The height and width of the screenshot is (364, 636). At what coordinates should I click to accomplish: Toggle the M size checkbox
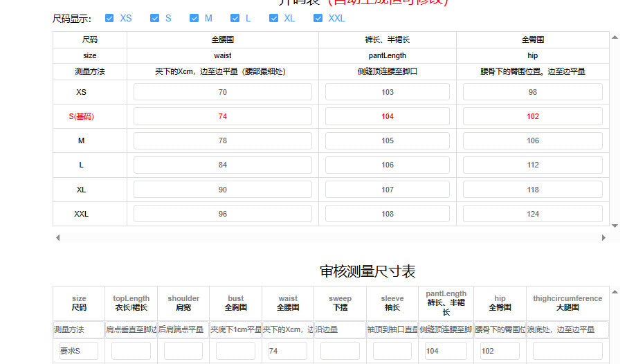[194, 18]
